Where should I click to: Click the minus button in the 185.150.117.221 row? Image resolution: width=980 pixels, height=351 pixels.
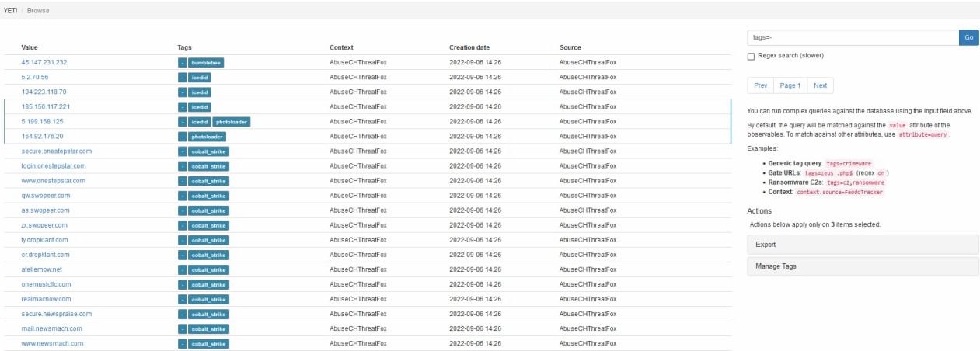point(183,106)
